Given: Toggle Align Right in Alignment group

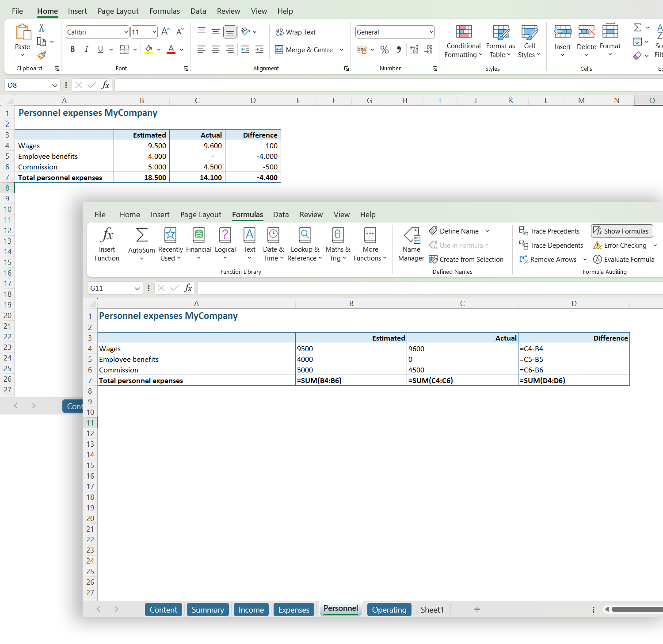Looking at the screenshot, I should [230, 50].
